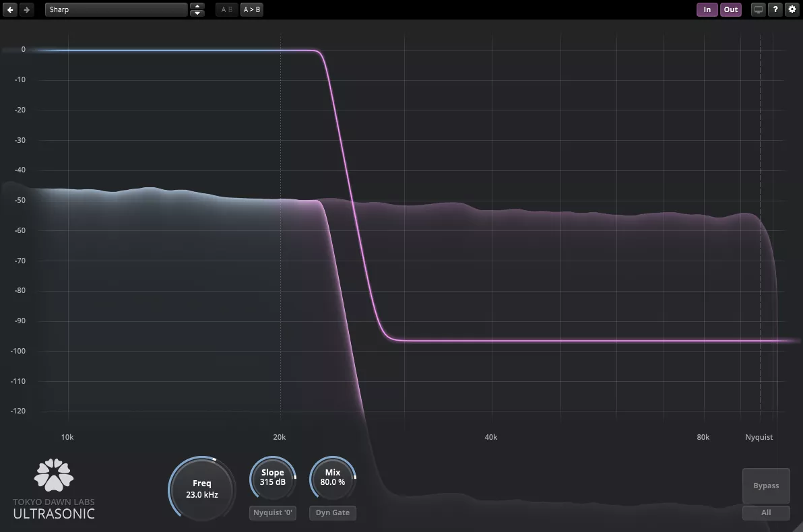Toggle the Out spectrum display

point(731,9)
